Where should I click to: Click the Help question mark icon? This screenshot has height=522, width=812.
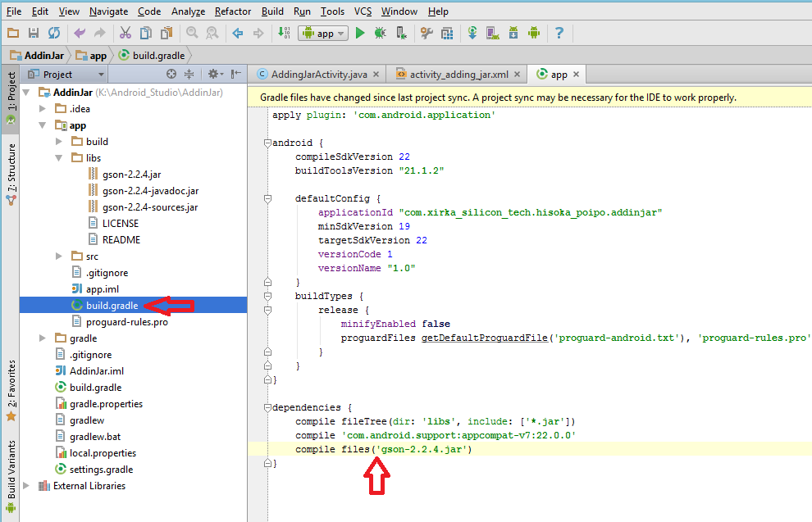click(559, 33)
